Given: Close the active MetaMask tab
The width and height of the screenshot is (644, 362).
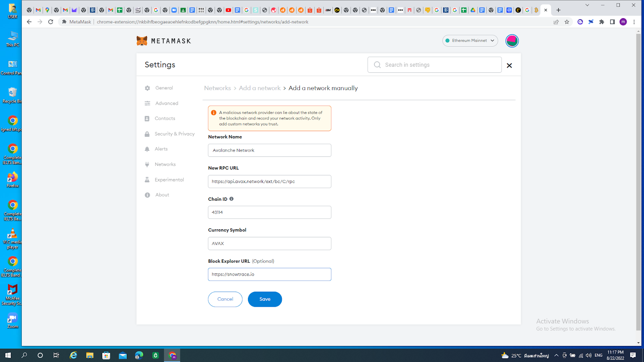Looking at the screenshot, I should (x=546, y=10).
